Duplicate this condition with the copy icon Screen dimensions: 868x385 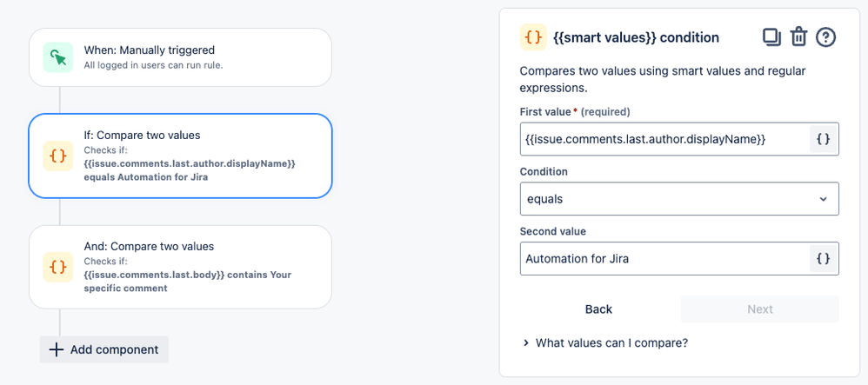pos(771,37)
